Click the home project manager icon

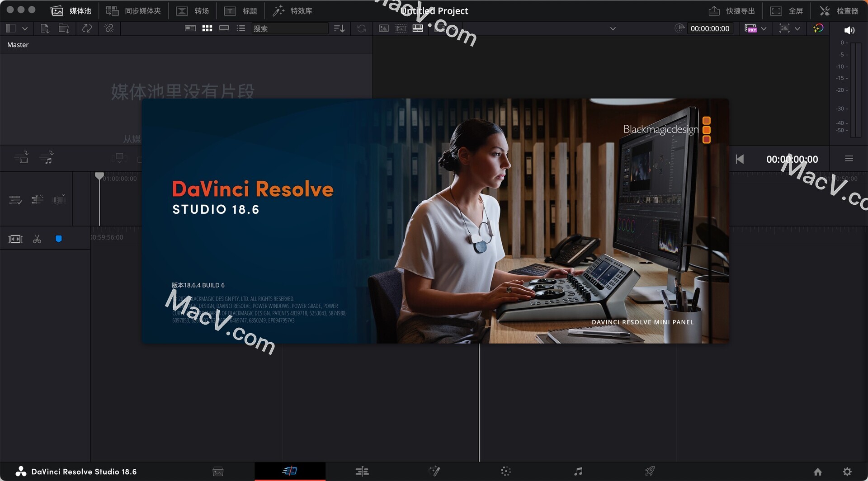[818, 472]
